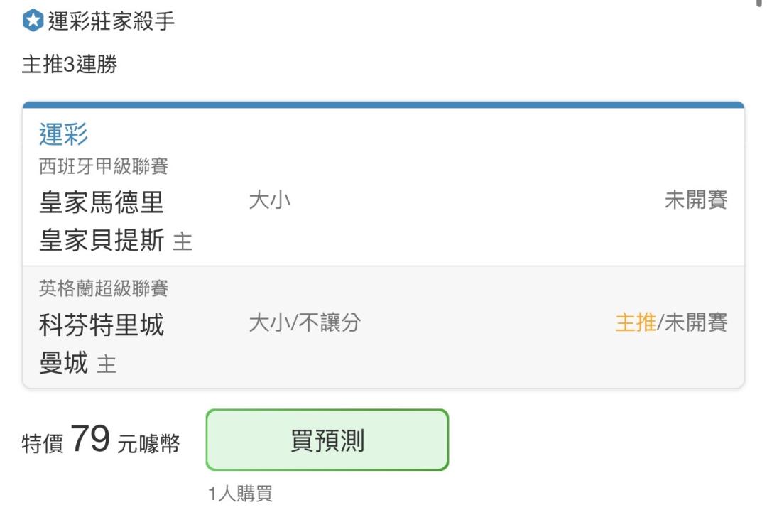The width and height of the screenshot is (767, 532).
Task: Open the 運彩 category heading
Action: (64, 134)
